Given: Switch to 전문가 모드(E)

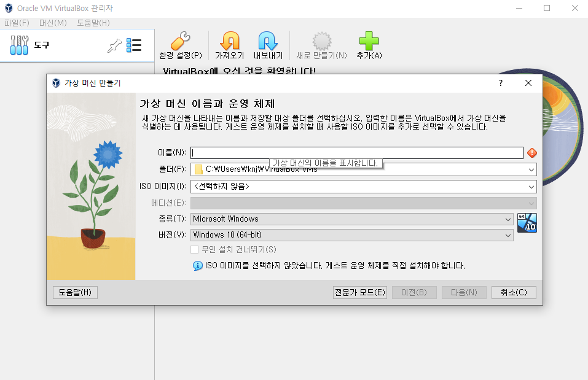Looking at the screenshot, I should click(360, 292).
